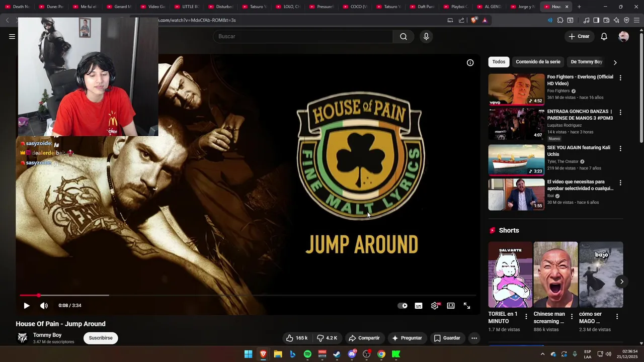Show more filter chips with right chevron

615,62
